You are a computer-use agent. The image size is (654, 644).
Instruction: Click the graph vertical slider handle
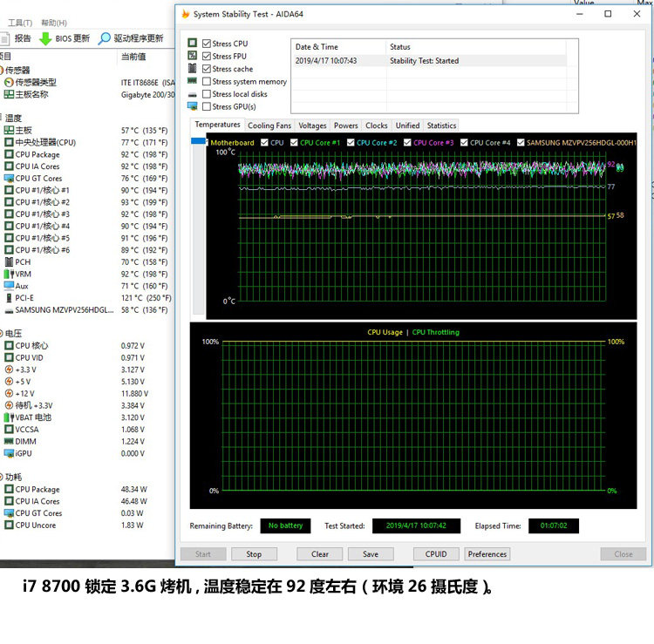199,141
